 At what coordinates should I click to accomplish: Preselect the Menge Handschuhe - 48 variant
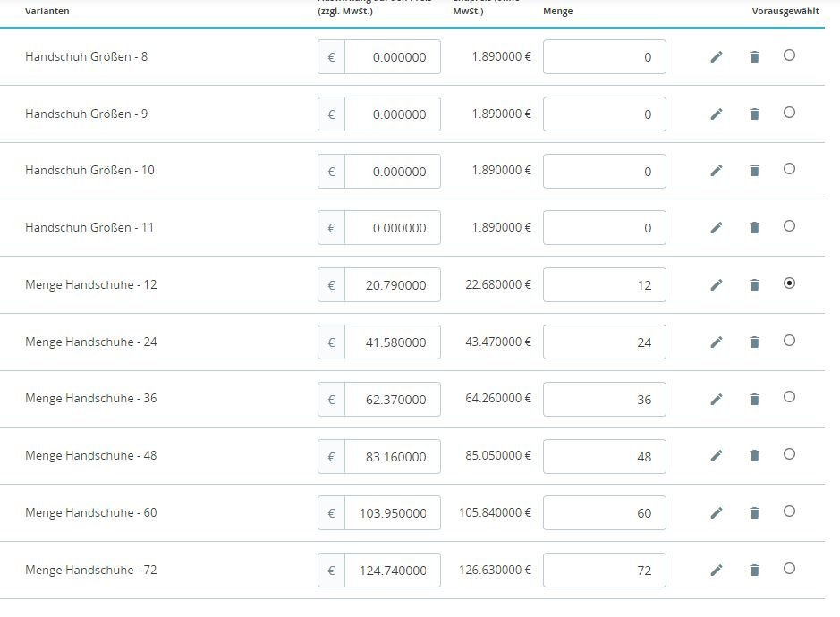tap(789, 454)
